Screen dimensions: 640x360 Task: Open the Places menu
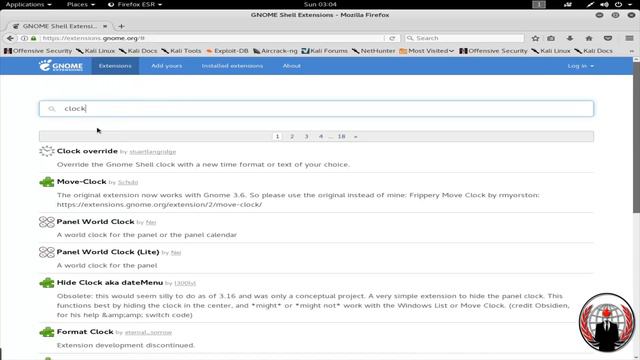pyautogui.click(x=80, y=4)
